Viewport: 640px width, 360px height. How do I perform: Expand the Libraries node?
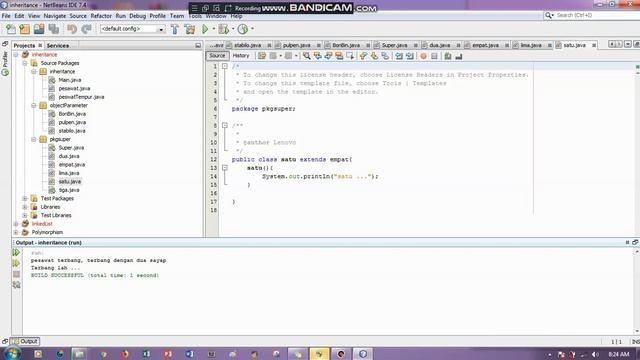tap(25, 207)
